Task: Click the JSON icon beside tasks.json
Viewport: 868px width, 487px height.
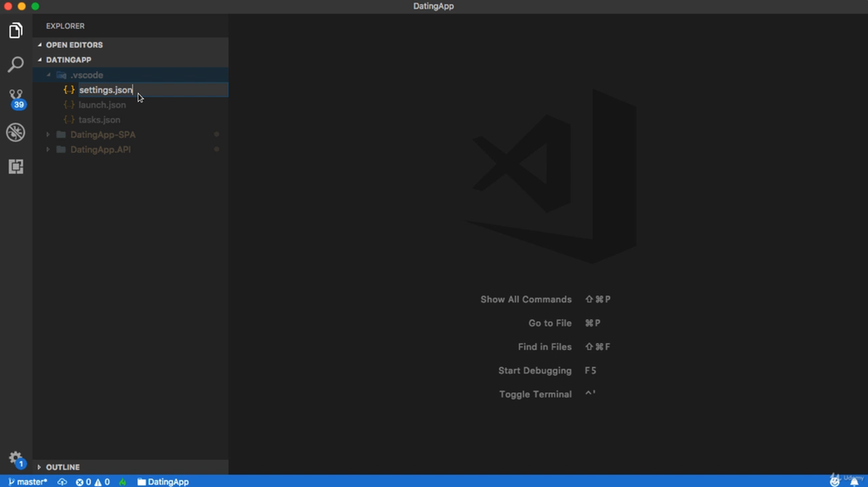Action: (x=69, y=120)
